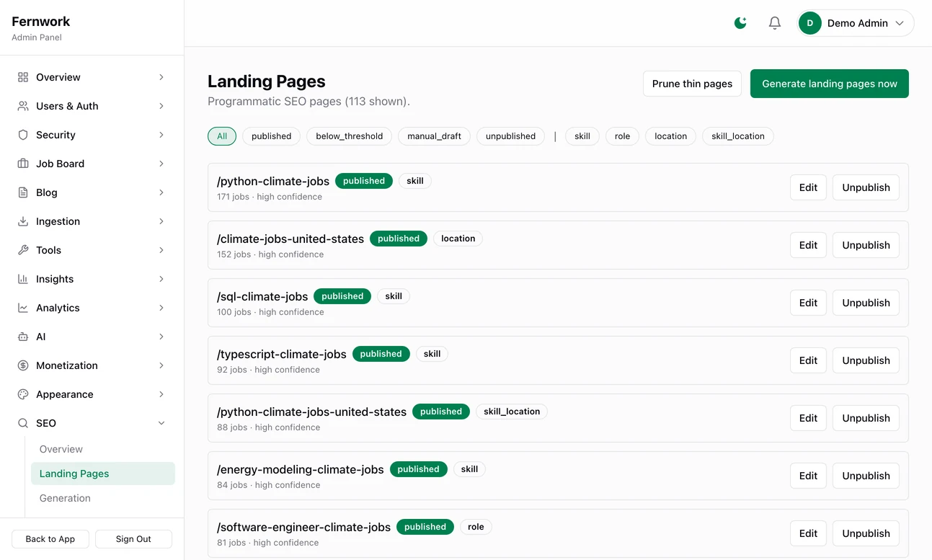Toggle dark mode moon icon
Image resolution: width=932 pixels, height=560 pixels.
click(740, 23)
